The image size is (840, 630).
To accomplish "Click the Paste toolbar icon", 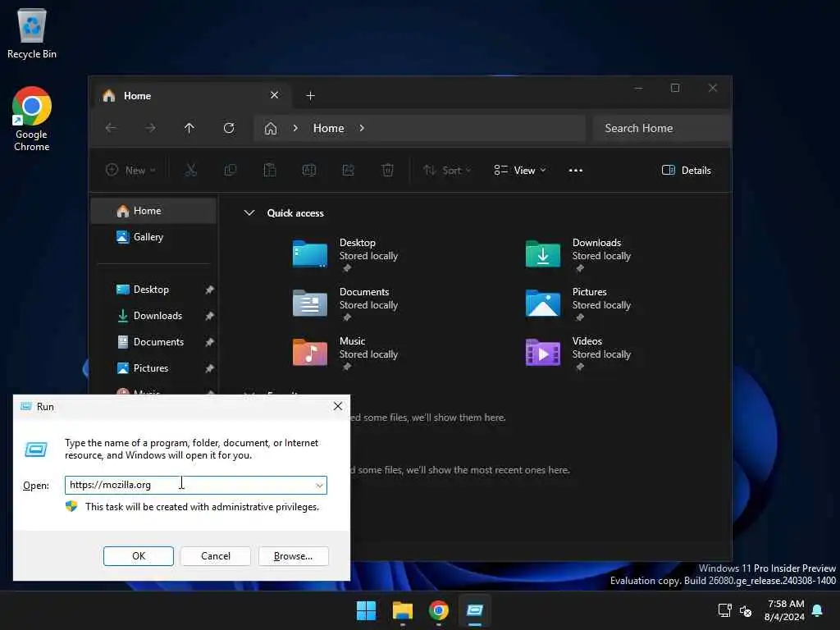I will 269,171.
